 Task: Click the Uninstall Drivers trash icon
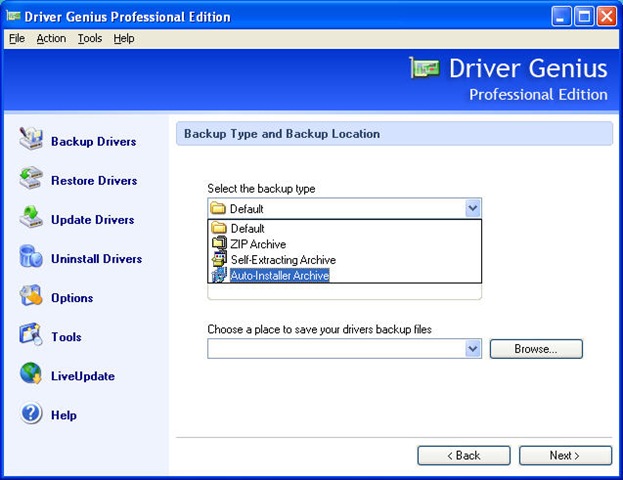tap(31, 256)
